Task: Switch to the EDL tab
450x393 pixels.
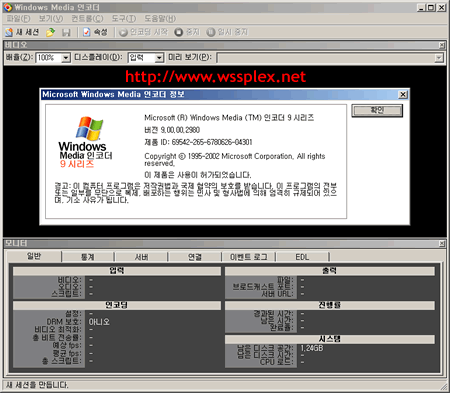Action: [x=302, y=257]
